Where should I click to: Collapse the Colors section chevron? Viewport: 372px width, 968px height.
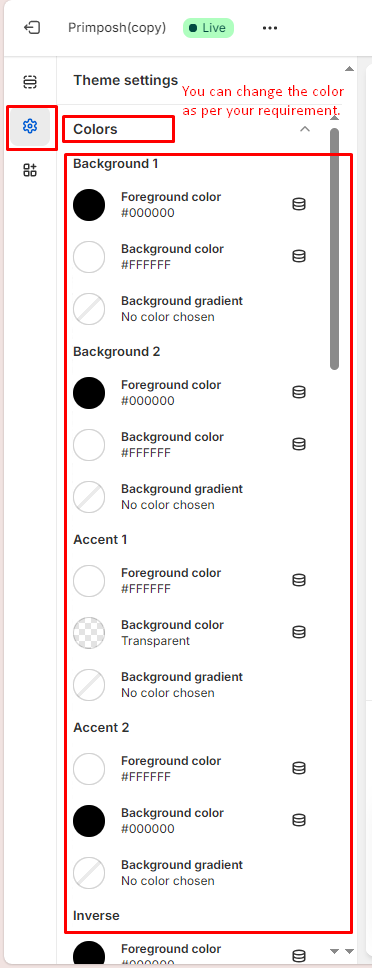(305, 129)
